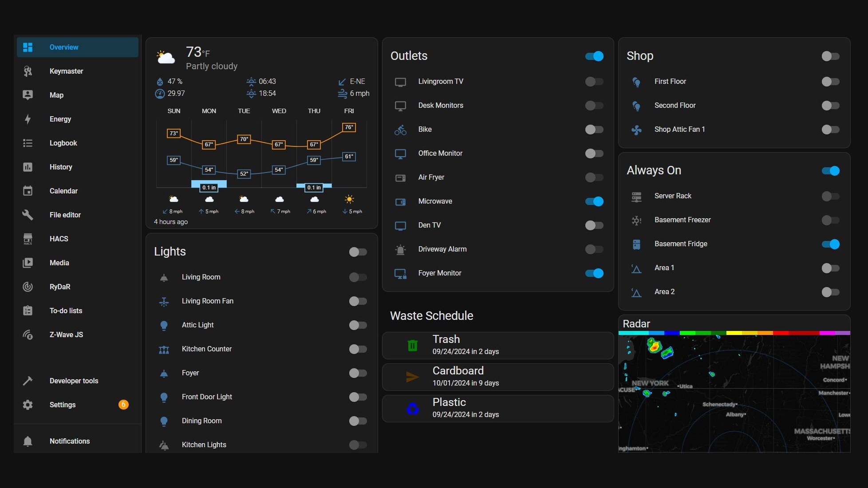
Task: Open the Keymaster sidebar icon
Action: pos(28,71)
